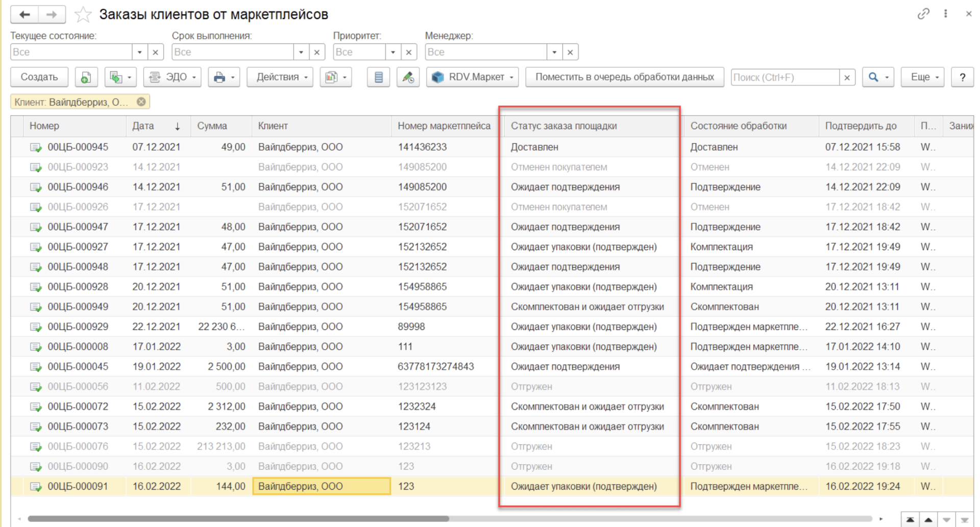Click the copy document icon next to Создать
This screenshot has width=980, height=527.
coord(86,77)
